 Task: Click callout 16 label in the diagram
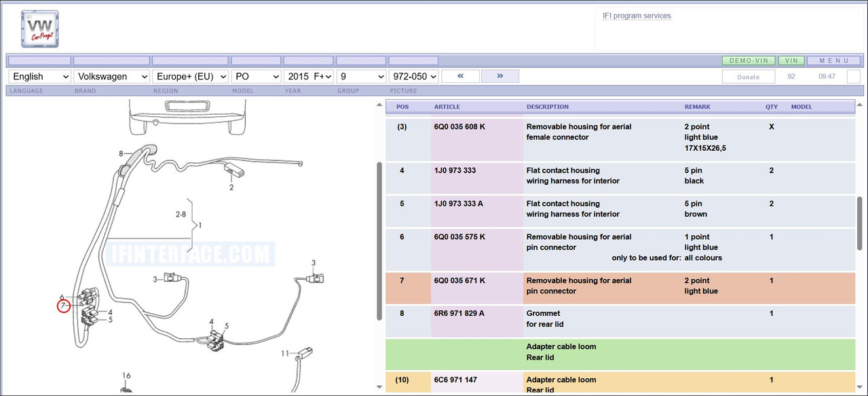point(126,375)
